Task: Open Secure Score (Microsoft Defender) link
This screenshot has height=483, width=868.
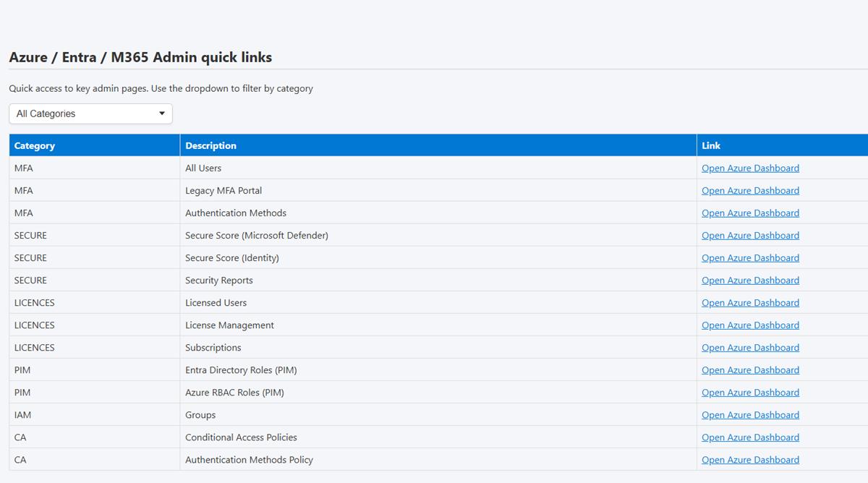Action: tap(750, 236)
